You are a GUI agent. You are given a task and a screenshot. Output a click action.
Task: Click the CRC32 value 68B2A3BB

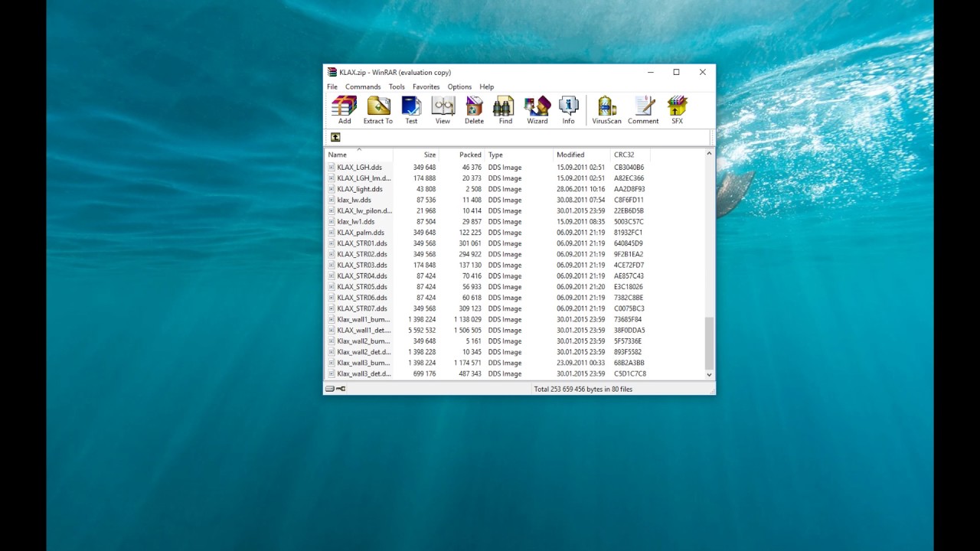629,364
